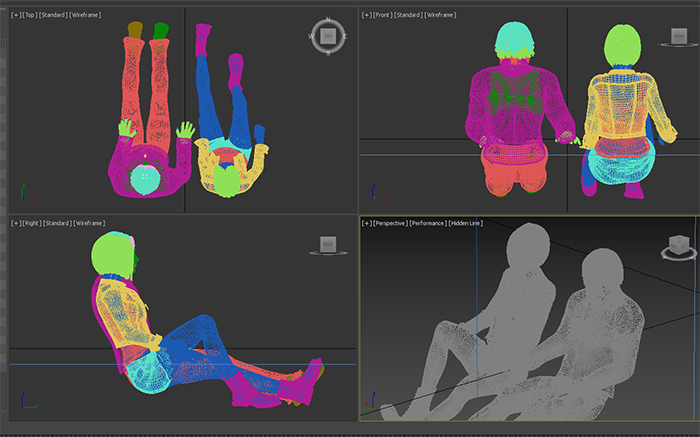Click the ViewCube in the Right viewport
Viewport: 700px width, 437px height.
tap(327, 245)
